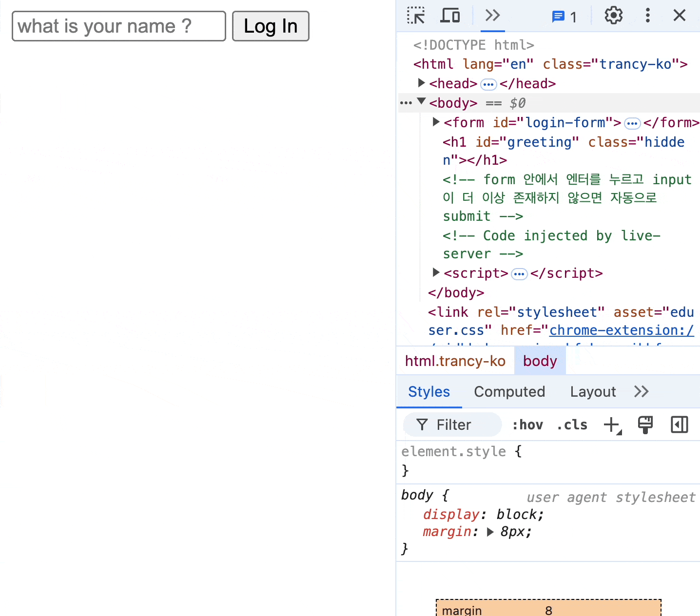700x616 pixels.
Task: Switch to the Layout tab
Action: (x=593, y=392)
